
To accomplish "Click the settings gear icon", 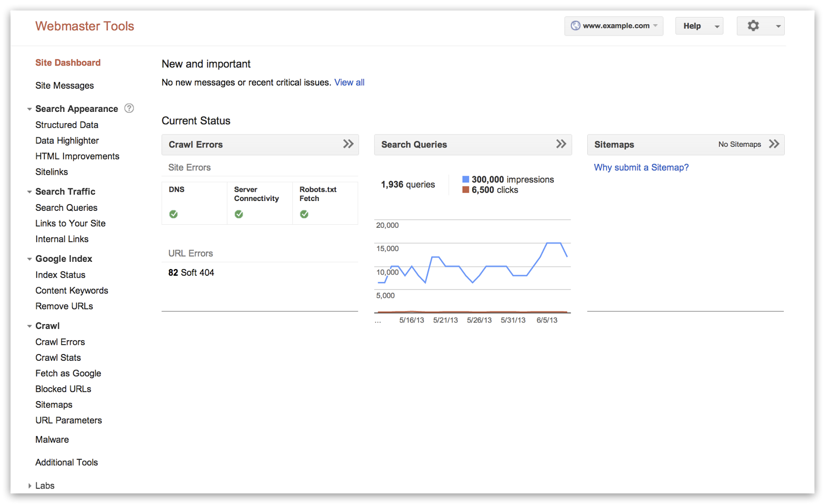I will [753, 26].
